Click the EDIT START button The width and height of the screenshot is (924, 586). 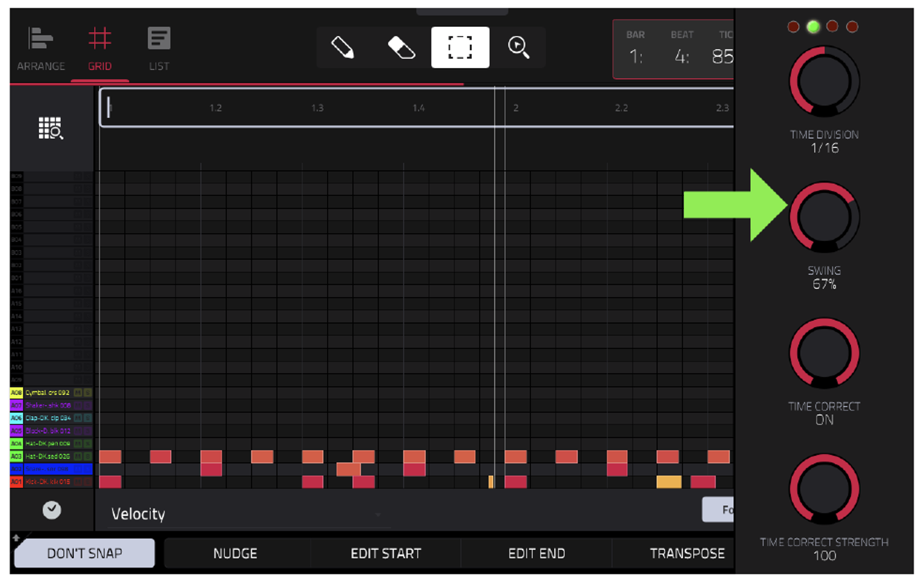[x=386, y=553]
